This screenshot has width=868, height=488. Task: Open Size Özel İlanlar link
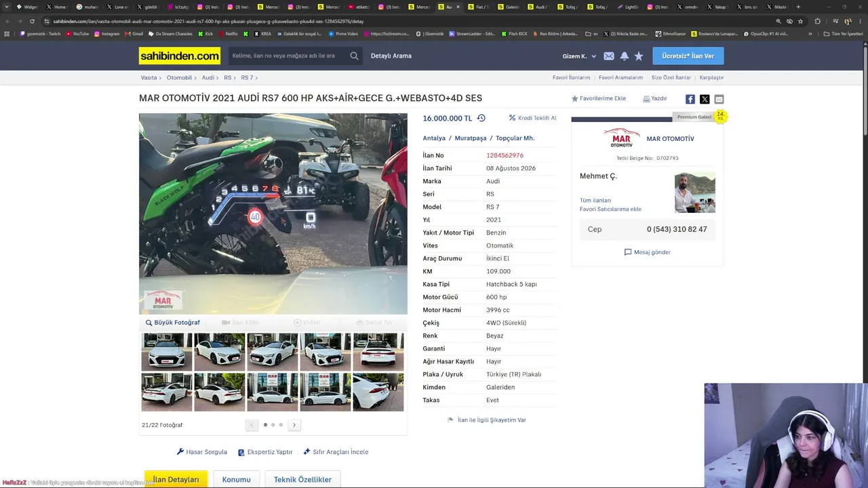(x=671, y=78)
